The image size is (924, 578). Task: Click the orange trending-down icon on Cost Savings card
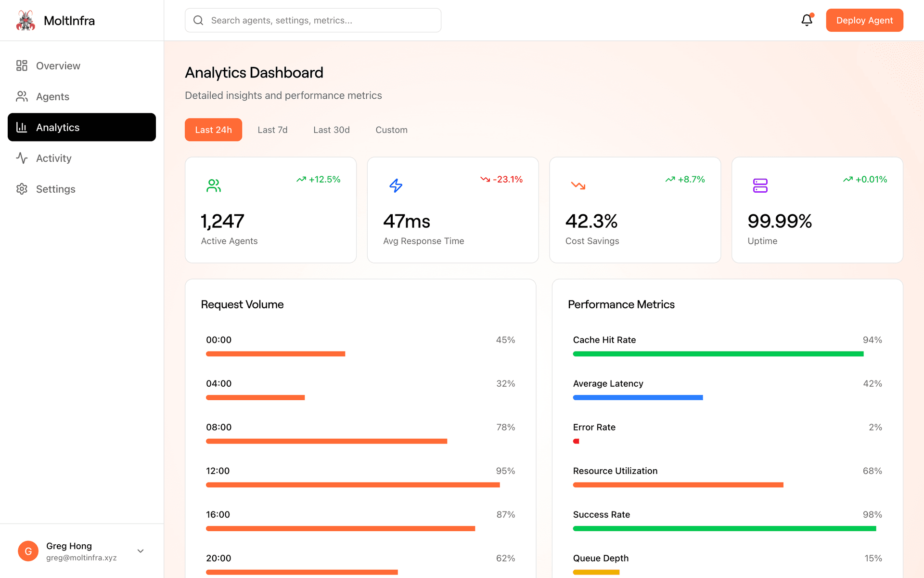point(578,185)
